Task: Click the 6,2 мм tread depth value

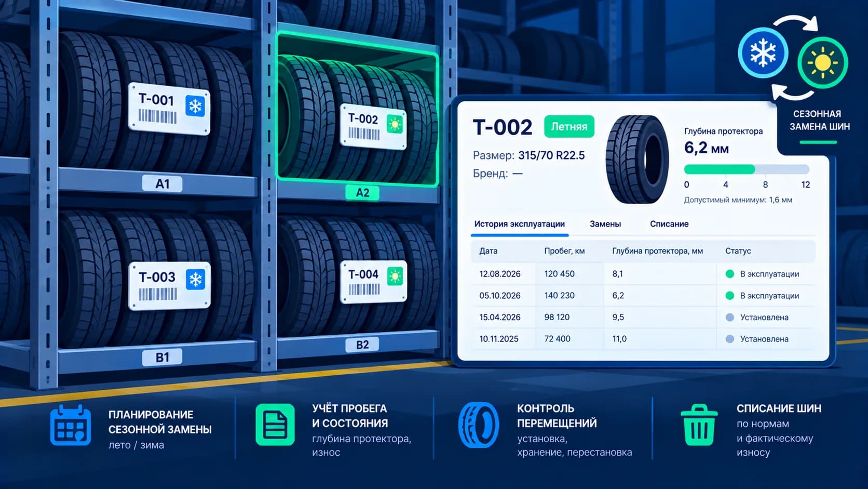Action: coord(707,148)
